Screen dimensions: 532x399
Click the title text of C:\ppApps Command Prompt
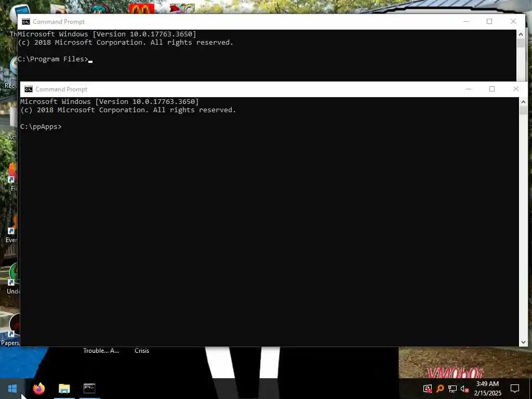click(61, 89)
